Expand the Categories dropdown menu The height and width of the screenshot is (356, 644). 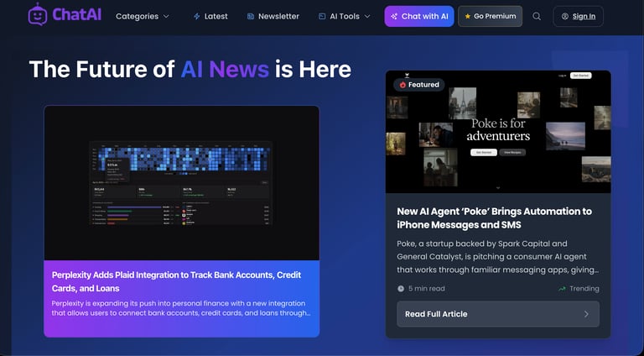coord(142,17)
